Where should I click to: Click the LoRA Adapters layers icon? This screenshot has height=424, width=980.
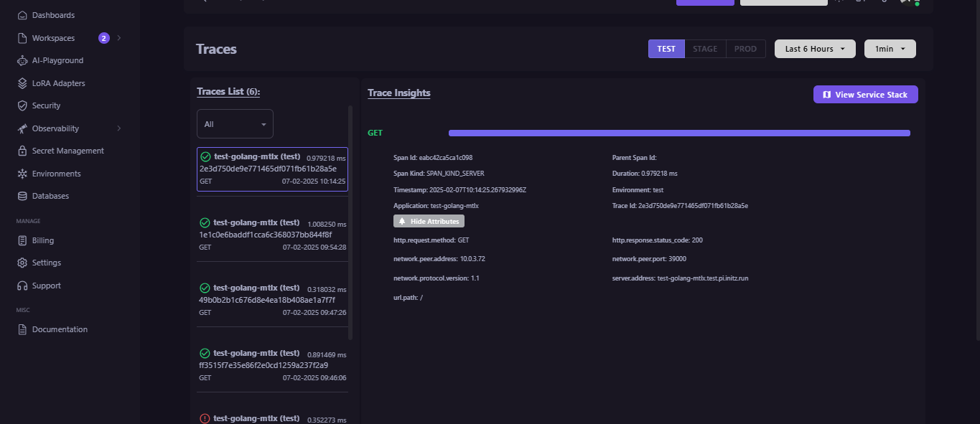(22, 83)
